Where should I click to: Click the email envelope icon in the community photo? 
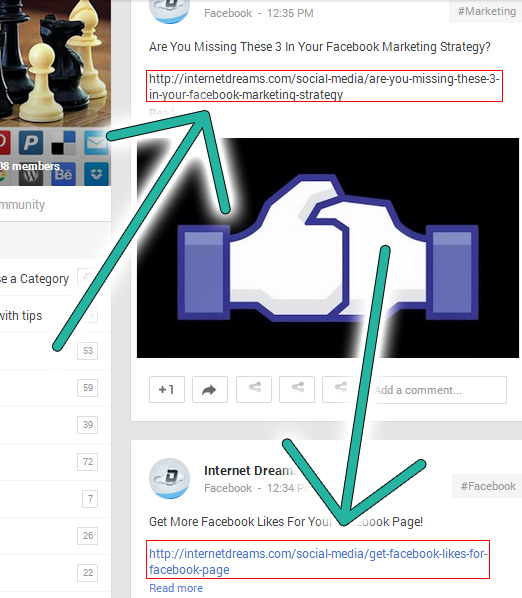pyautogui.click(x=96, y=142)
